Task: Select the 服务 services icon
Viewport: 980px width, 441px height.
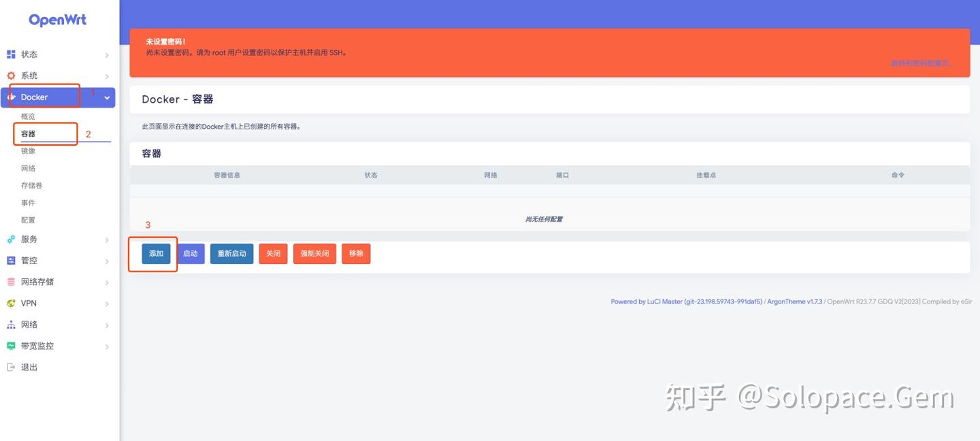Action: coord(10,239)
